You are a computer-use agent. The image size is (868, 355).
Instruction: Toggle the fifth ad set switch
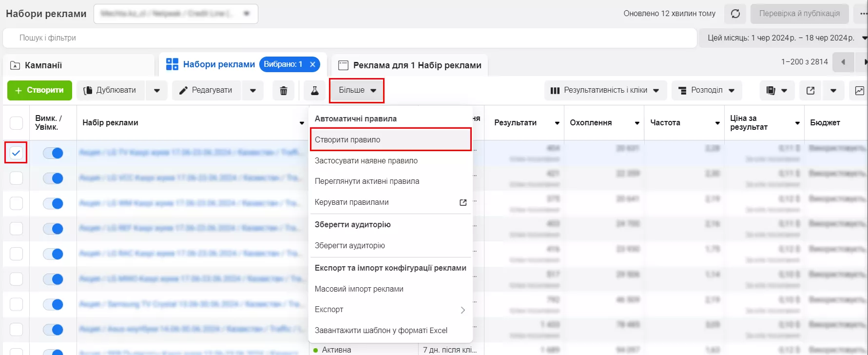pyautogui.click(x=53, y=255)
